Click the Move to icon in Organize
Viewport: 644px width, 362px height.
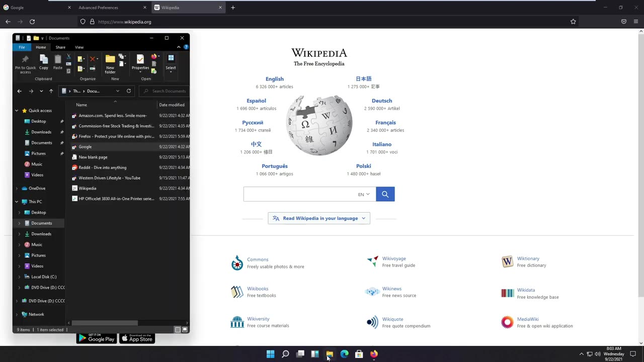[x=80, y=59]
